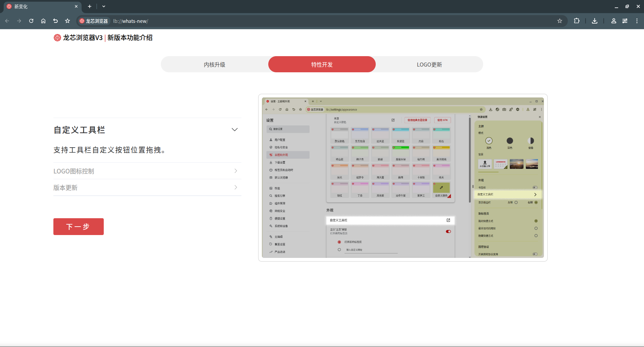Open the browser three-dot menu
This screenshot has height=347, width=644.
(x=637, y=21)
